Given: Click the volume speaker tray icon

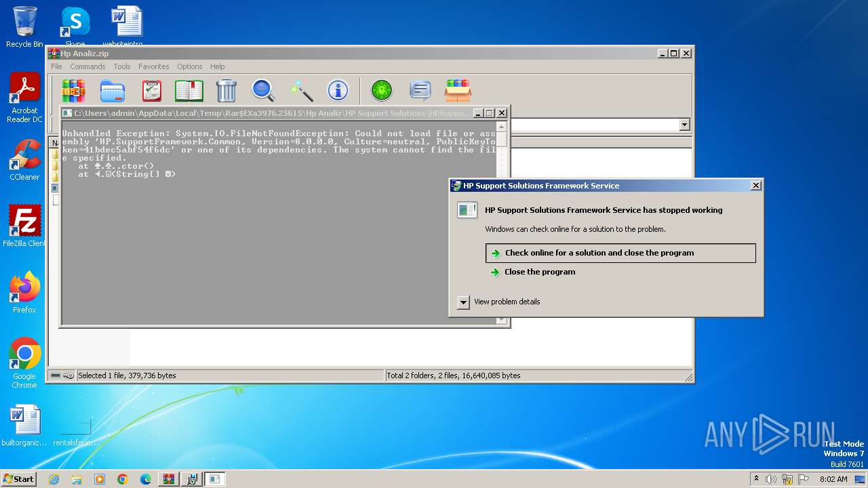Looking at the screenshot, I should coord(771,479).
